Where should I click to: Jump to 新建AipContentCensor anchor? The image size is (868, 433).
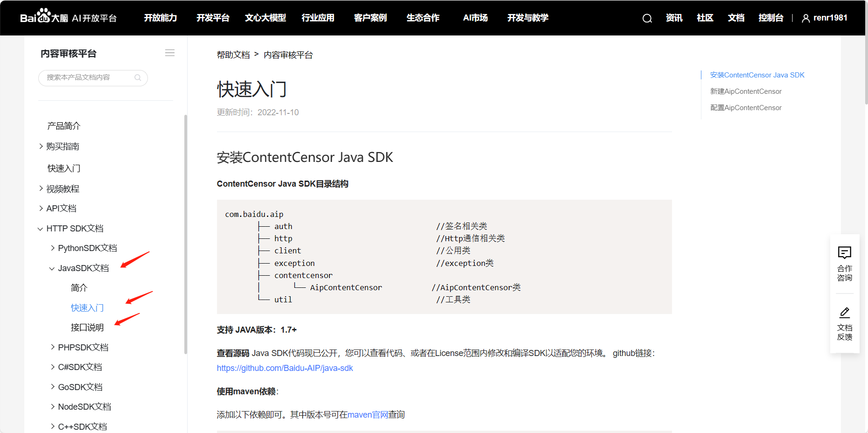(x=746, y=91)
